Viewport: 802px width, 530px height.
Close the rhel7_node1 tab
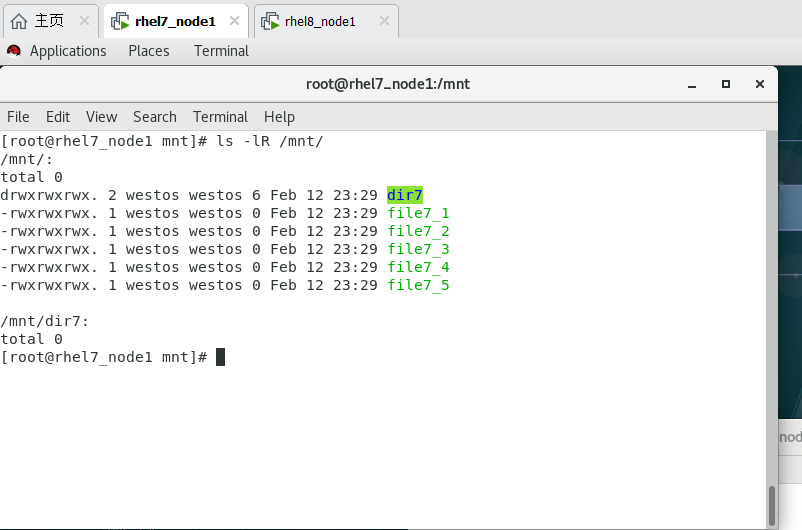[234, 21]
